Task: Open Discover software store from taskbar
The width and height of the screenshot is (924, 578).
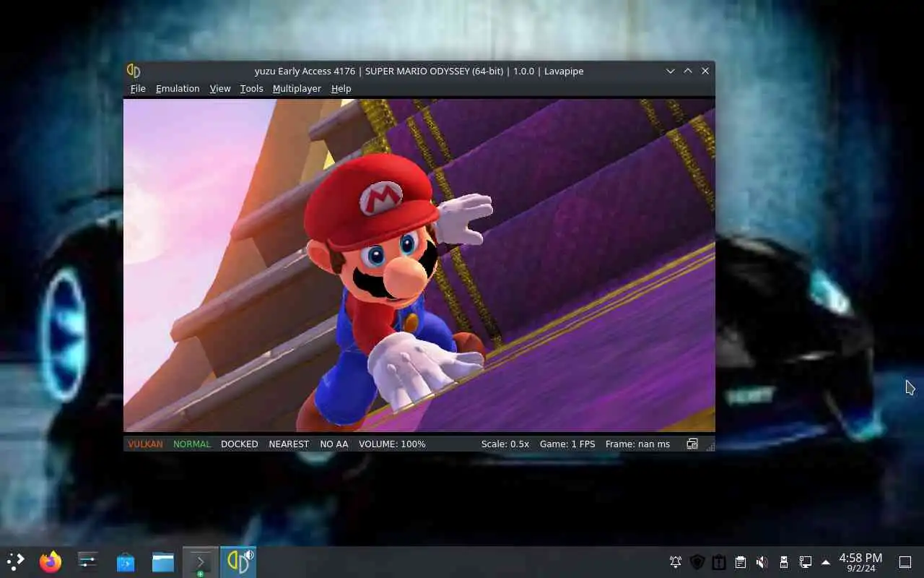Action: [126, 561]
